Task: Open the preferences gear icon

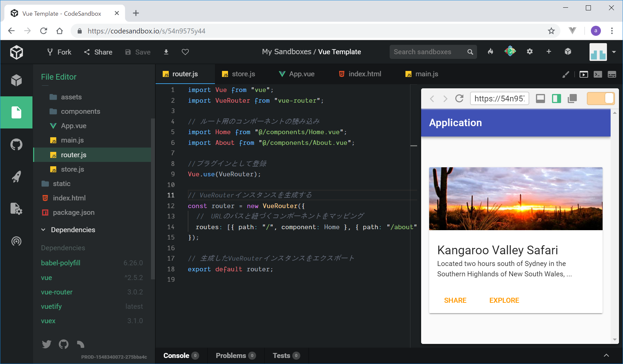Action: tap(530, 52)
